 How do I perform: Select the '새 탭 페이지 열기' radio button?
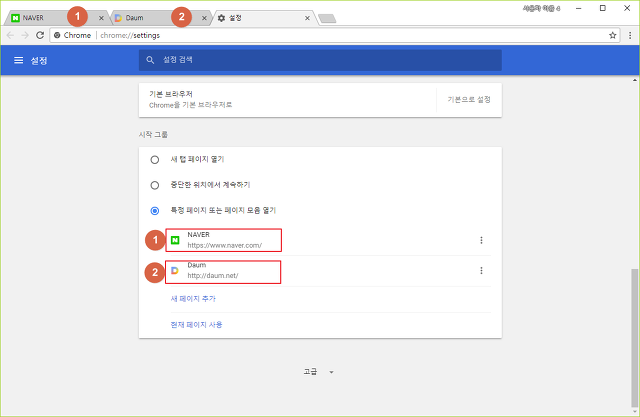[x=155, y=160]
